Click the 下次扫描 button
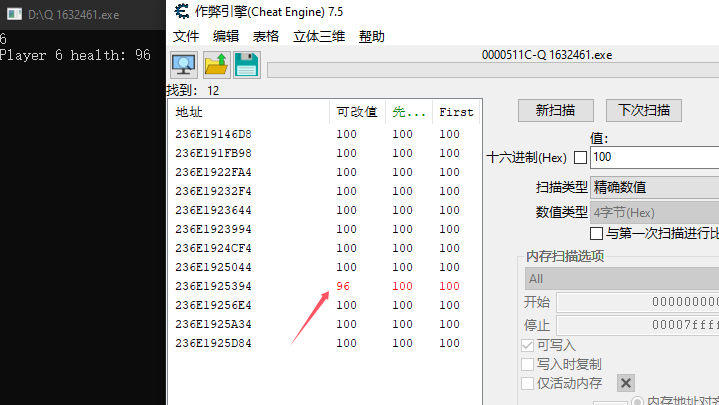Viewport: 719px width, 405px height. pyautogui.click(x=644, y=111)
